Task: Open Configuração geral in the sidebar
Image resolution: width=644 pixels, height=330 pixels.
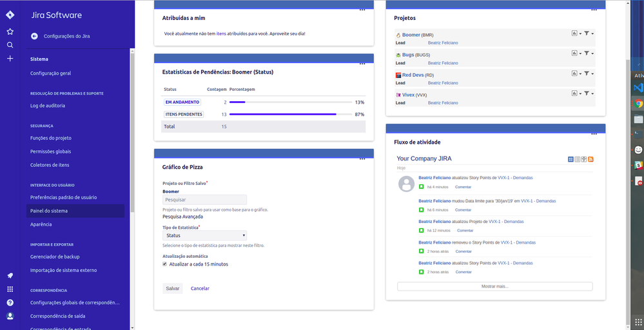Action: 50,73
